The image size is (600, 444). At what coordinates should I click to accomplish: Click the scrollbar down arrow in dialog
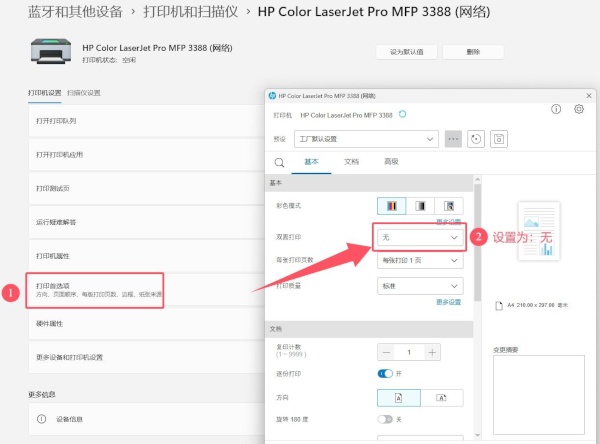478,435
